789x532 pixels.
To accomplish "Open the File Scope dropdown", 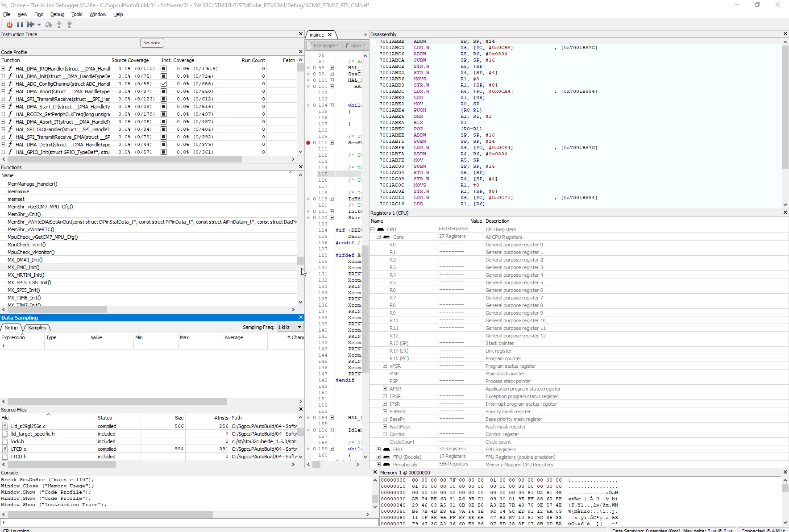I will point(324,46).
